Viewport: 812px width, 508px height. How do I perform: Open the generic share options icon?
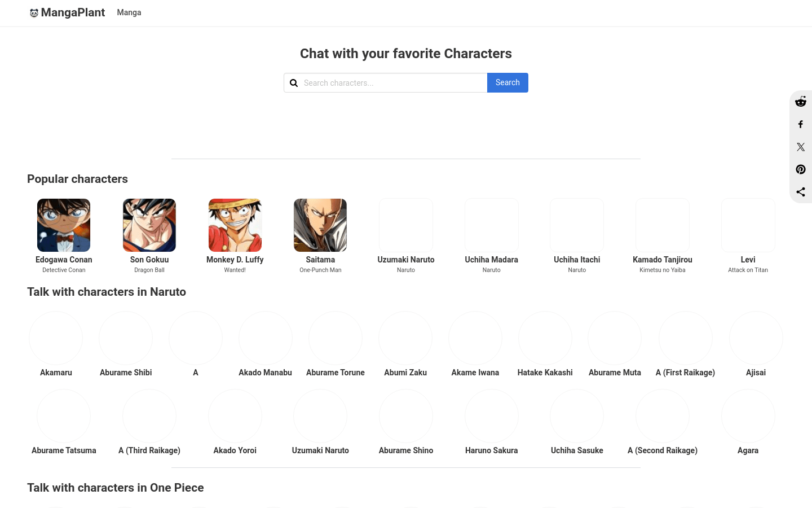coord(801,192)
